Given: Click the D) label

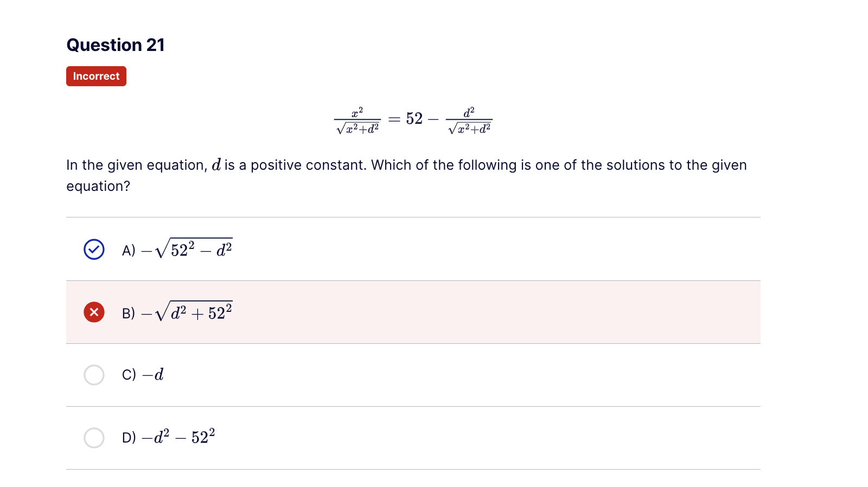Looking at the screenshot, I should pyautogui.click(x=129, y=438).
